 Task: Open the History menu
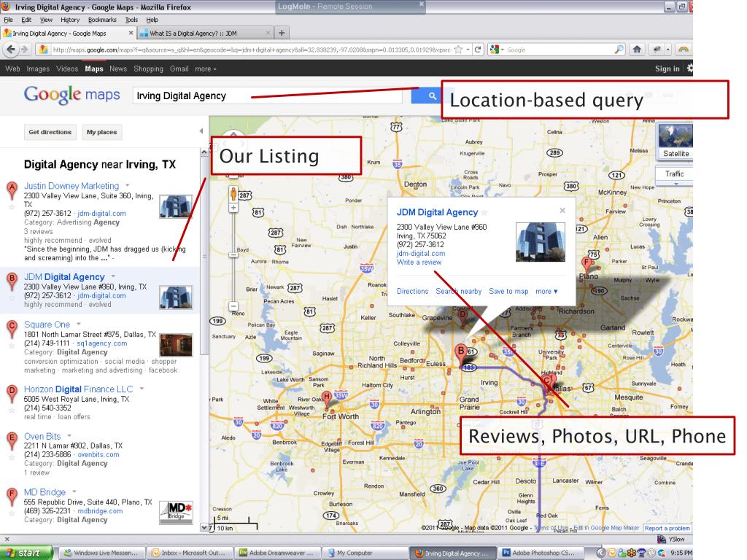pos(70,20)
